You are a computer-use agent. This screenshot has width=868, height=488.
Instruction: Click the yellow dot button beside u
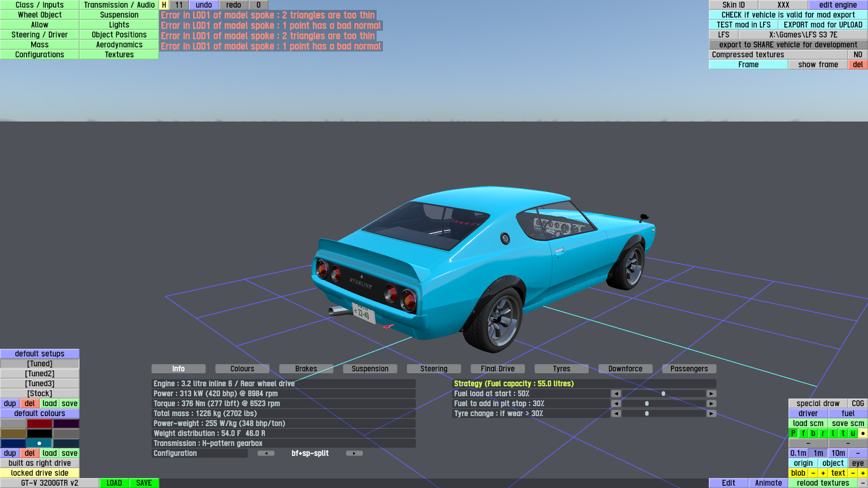tap(863, 433)
